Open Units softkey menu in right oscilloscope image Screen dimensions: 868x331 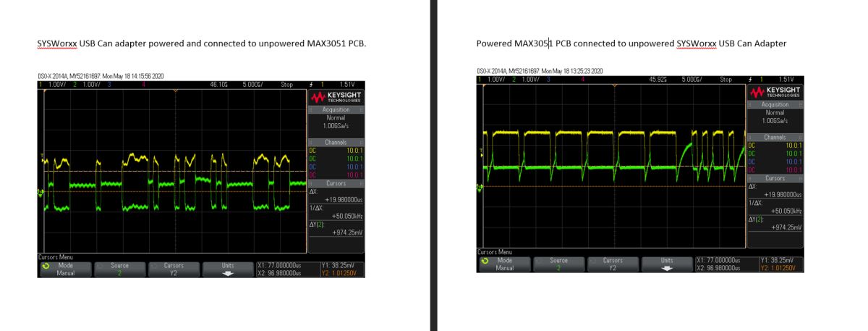[667, 264]
